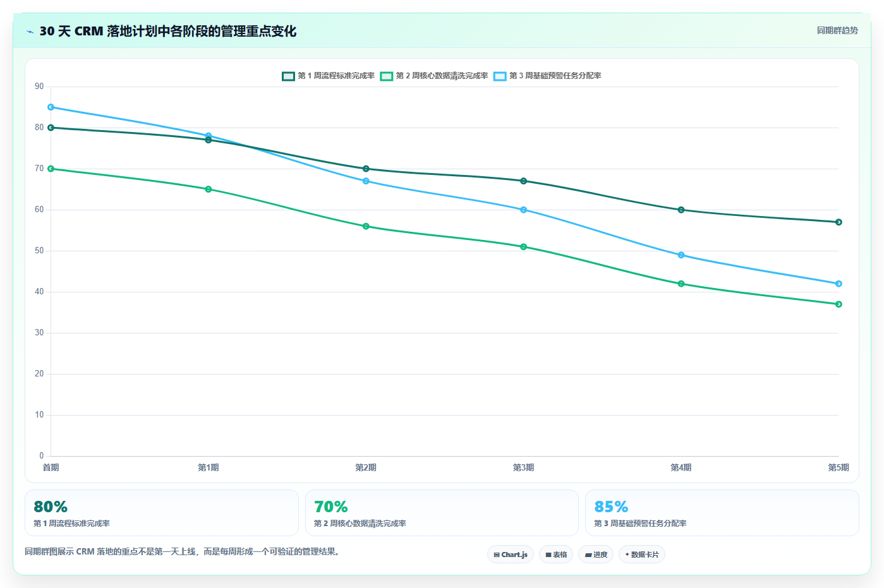Click the 表格 chip
The height and width of the screenshot is (588, 884).
[556, 555]
